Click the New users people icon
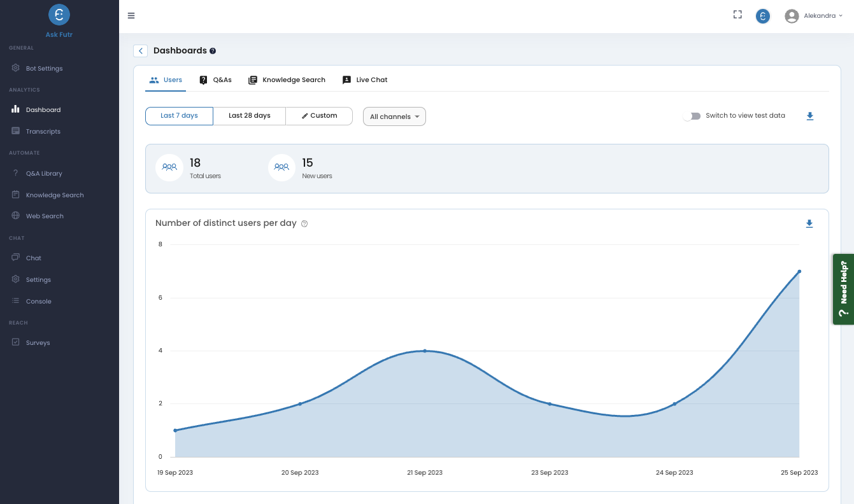The height and width of the screenshot is (504, 854). point(281,167)
